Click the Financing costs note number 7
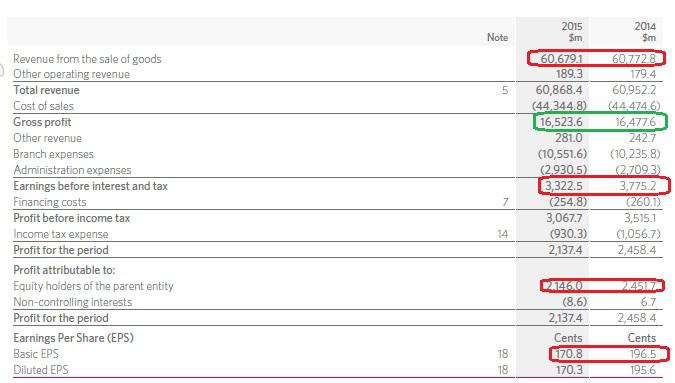Screen dimensions: 675x383 (x=505, y=202)
